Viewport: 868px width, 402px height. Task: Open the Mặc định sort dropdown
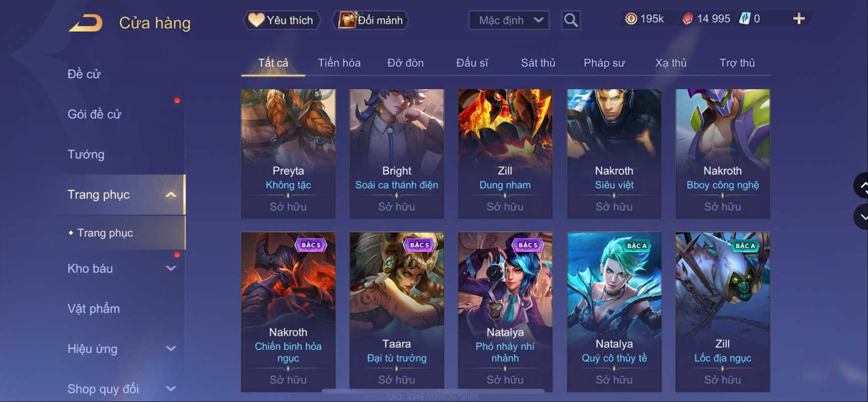click(508, 20)
